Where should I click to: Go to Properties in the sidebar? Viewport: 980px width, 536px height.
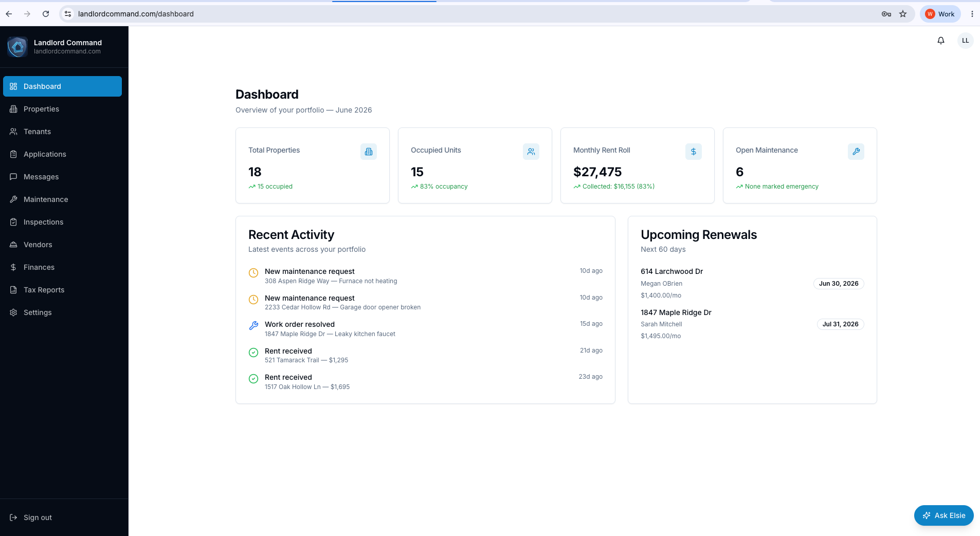(x=62, y=109)
